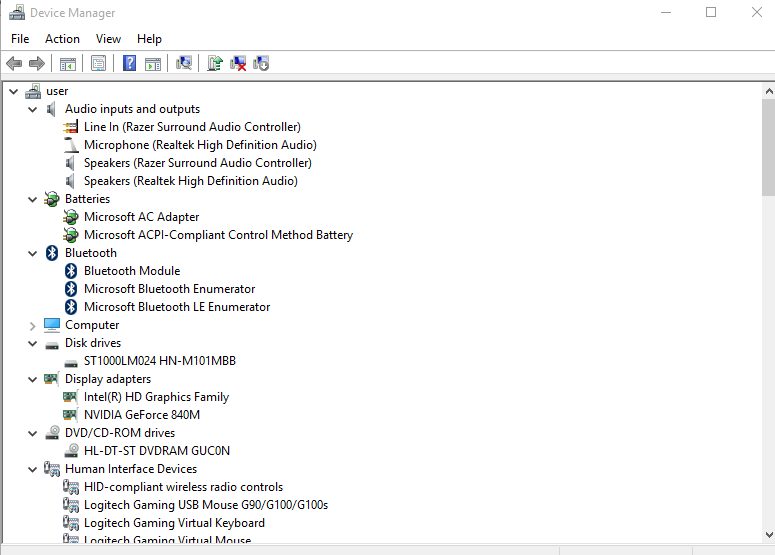Click the user computer name label
This screenshot has height=555, width=775.
(x=57, y=91)
